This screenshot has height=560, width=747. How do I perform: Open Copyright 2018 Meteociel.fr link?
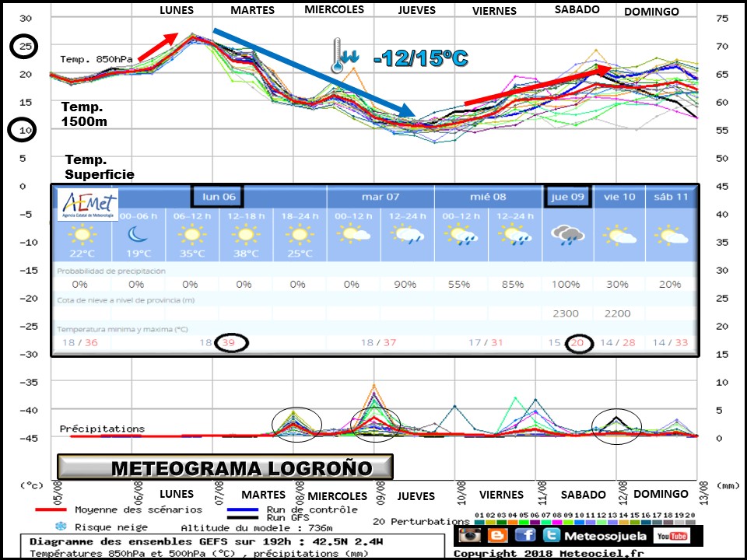(548, 553)
